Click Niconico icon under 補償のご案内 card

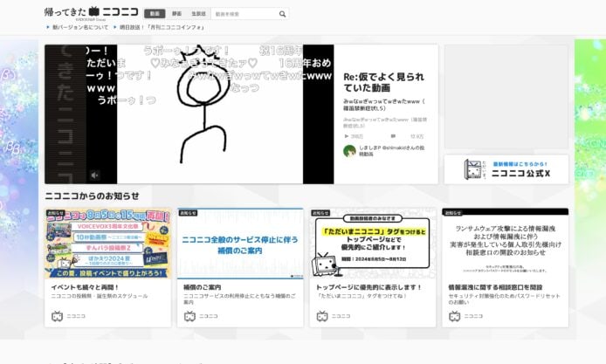point(189,316)
